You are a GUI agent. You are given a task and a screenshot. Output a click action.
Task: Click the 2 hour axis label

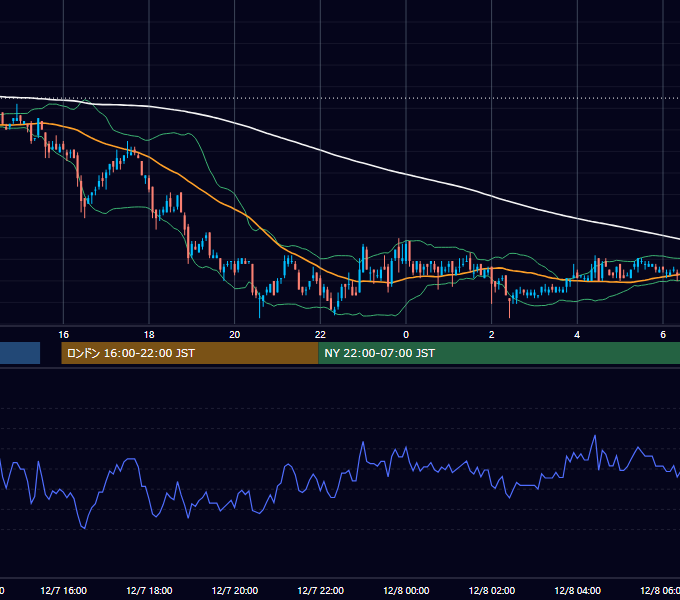(x=491, y=335)
